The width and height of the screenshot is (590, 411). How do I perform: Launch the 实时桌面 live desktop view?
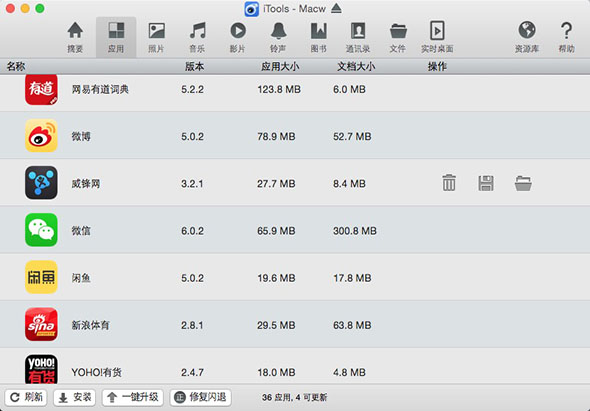(437, 37)
